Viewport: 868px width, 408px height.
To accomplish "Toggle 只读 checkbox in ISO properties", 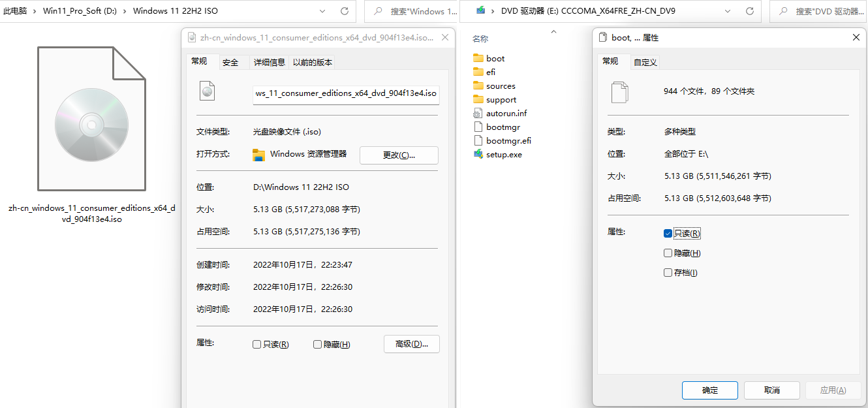I will tap(256, 345).
